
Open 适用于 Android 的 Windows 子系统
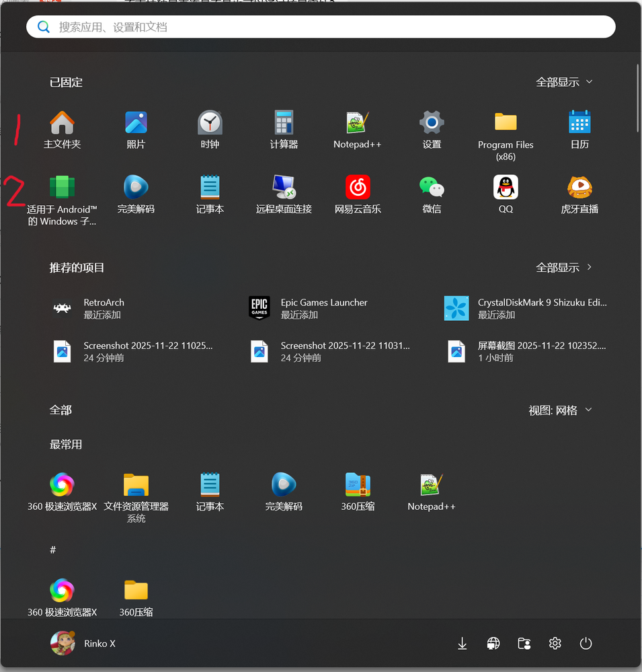(x=62, y=200)
